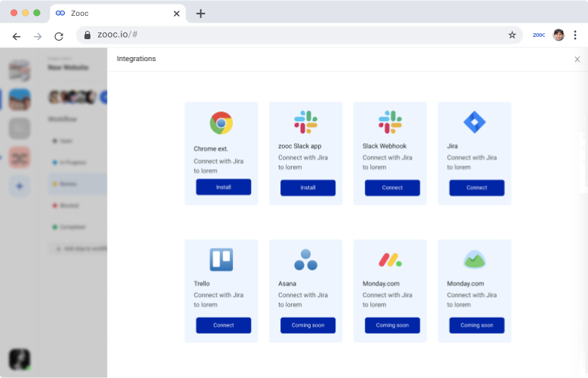Connect the Jira integration
Viewport: 588px width, 378px height.
tap(476, 187)
